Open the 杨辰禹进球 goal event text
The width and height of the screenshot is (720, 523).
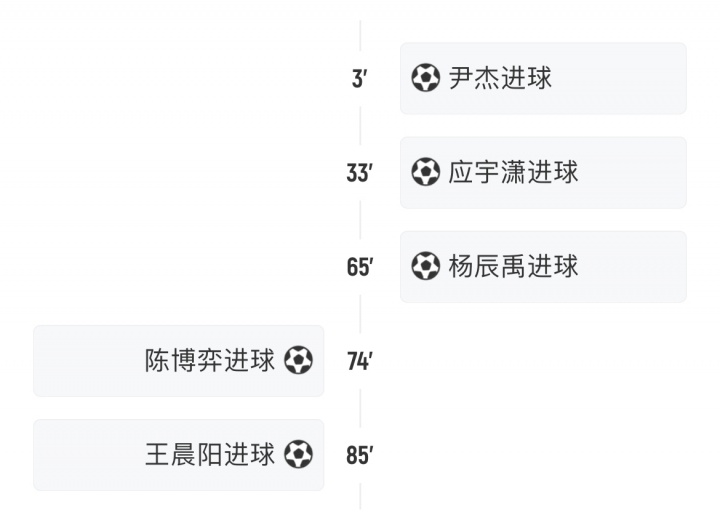(513, 266)
